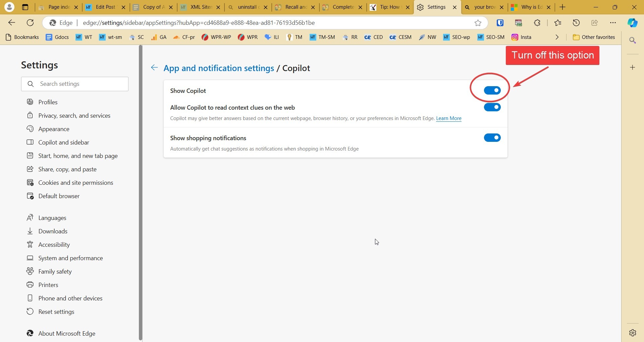Select Start, home, and new tab page

[78, 156]
